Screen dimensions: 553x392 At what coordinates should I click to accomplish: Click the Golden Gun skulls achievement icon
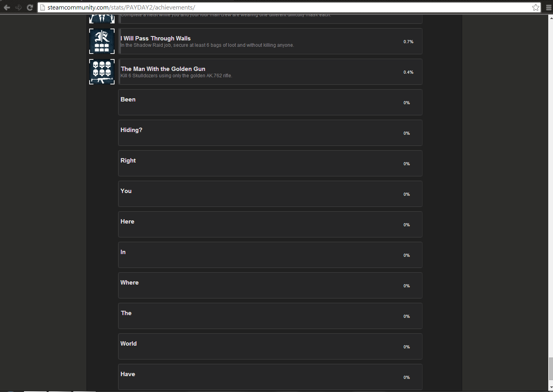[102, 72]
